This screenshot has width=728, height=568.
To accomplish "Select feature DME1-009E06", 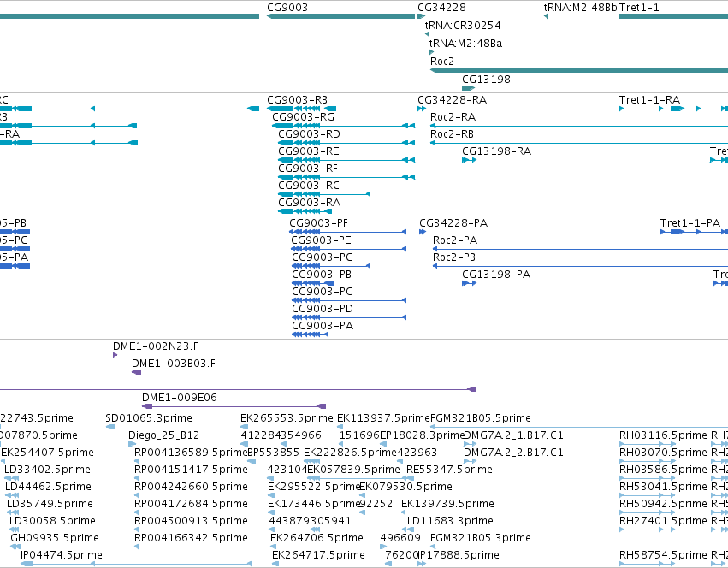I will (x=179, y=398).
